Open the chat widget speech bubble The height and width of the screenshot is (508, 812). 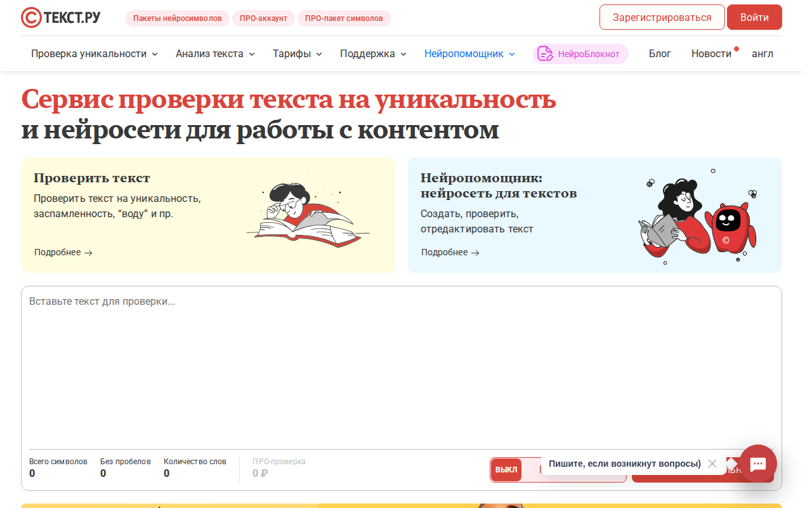click(758, 464)
